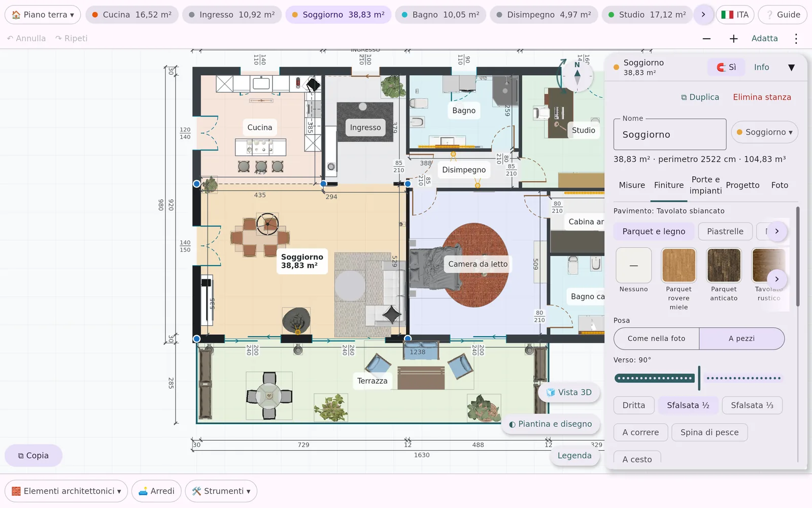Choose Come nella foto laying option

click(x=656, y=338)
